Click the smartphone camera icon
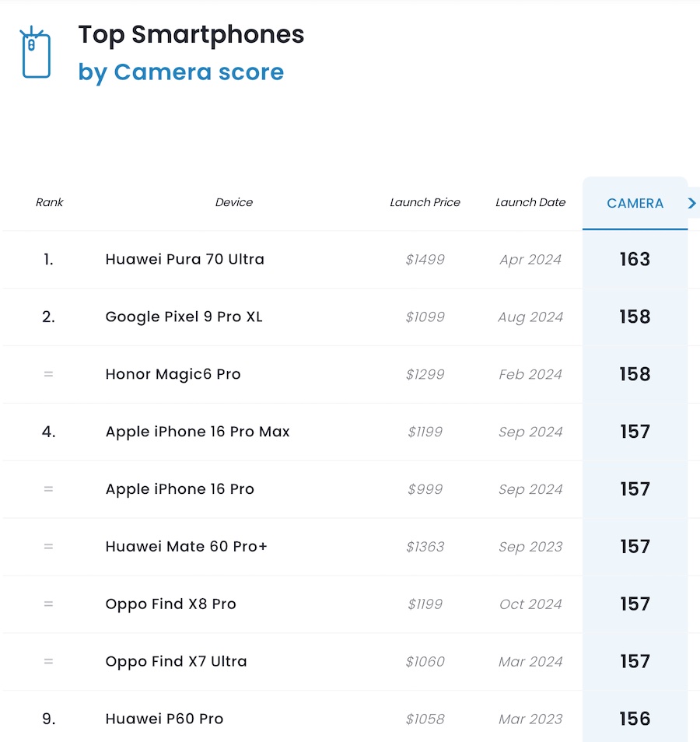 click(x=36, y=53)
